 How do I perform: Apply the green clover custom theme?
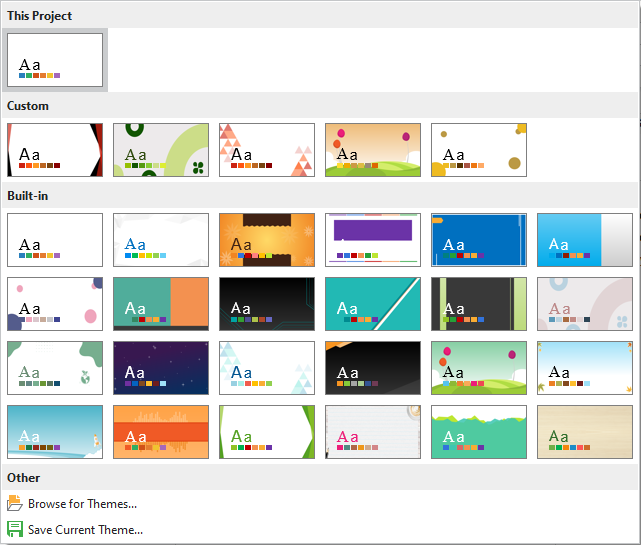pyautogui.click(x=161, y=150)
